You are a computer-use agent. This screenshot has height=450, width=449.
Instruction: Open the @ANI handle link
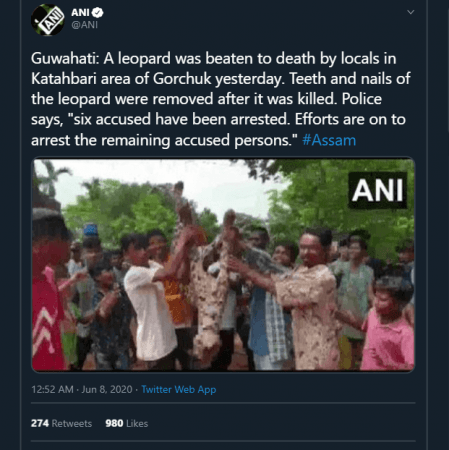click(x=84, y=25)
